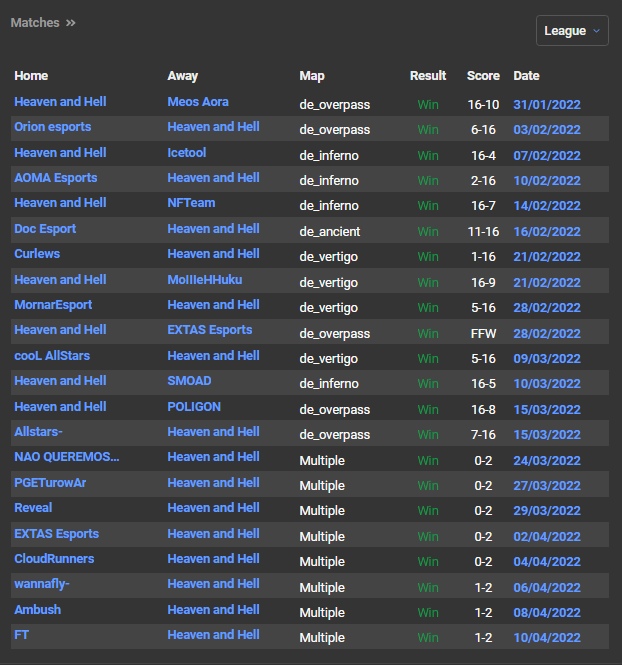
Task: Click the Away column header
Action: [x=182, y=75]
